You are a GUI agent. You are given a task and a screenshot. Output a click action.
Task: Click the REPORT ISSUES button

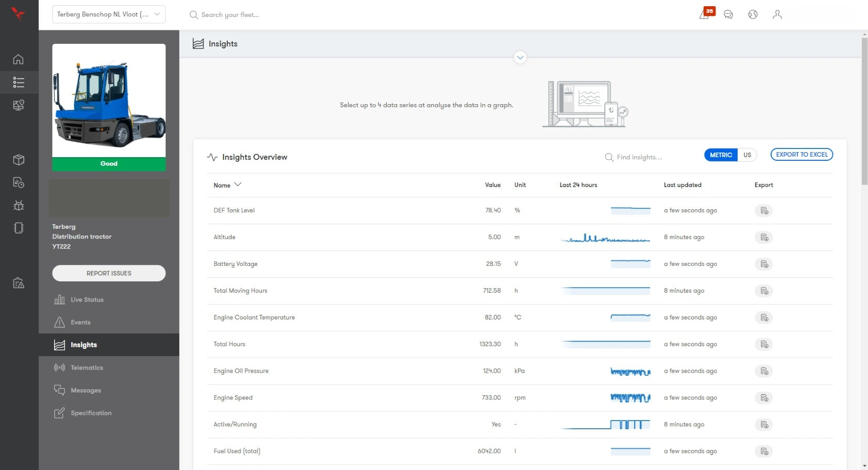point(109,273)
